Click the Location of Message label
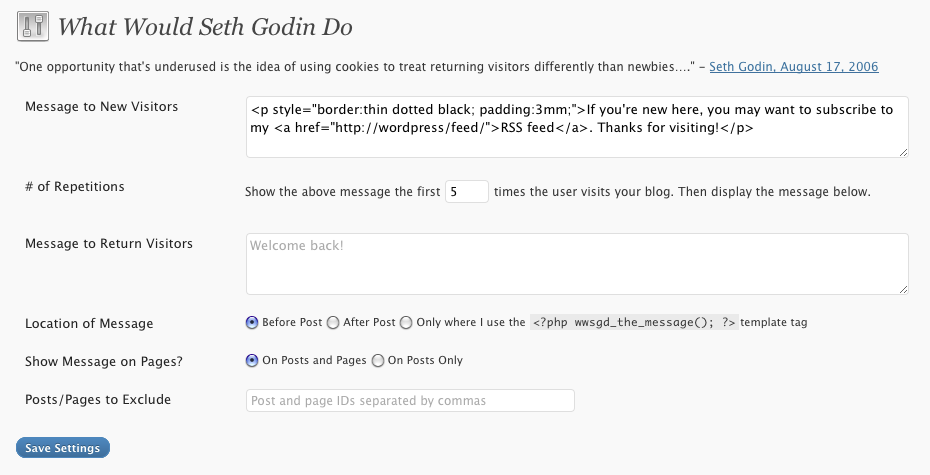The width and height of the screenshot is (930, 475). [89, 323]
